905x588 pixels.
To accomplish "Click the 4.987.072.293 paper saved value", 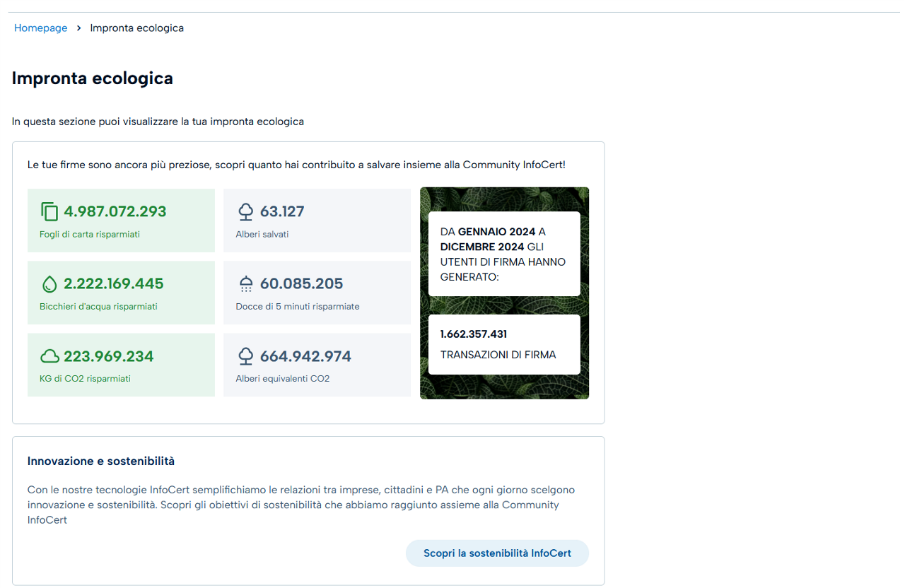I will 115,211.
